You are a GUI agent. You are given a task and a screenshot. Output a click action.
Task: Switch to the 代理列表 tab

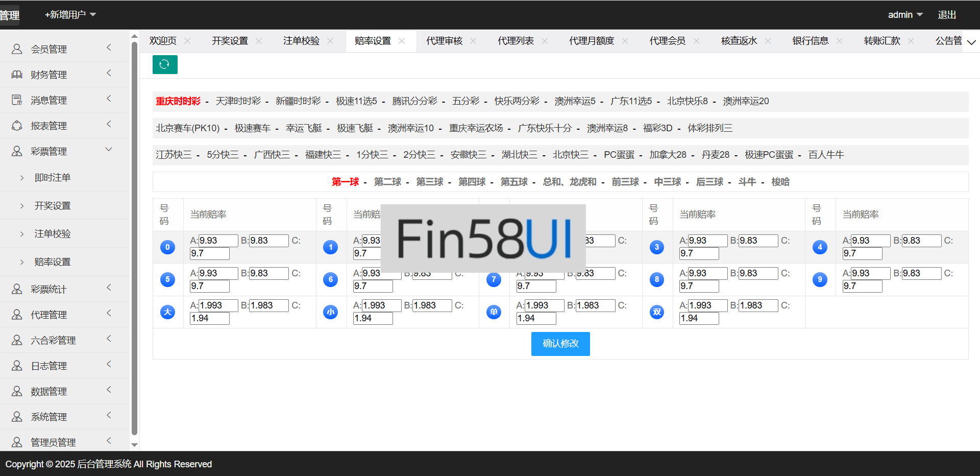[x=516, y=41]
